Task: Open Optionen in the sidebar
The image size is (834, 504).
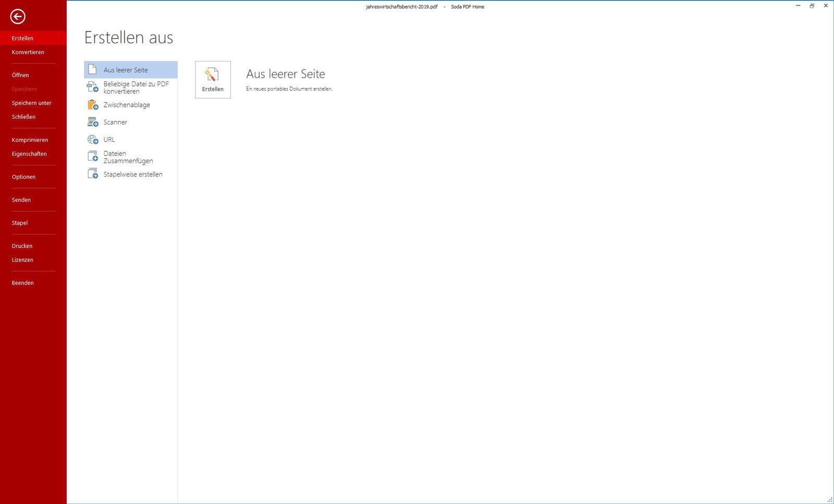Action: pos(24,177)
